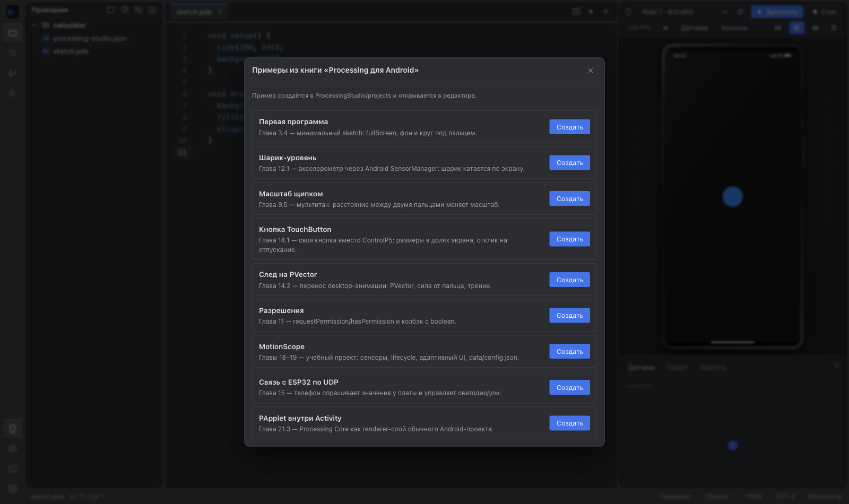Click the highlighted blue icon in the preview toolbar

click(x=796, y=28)
